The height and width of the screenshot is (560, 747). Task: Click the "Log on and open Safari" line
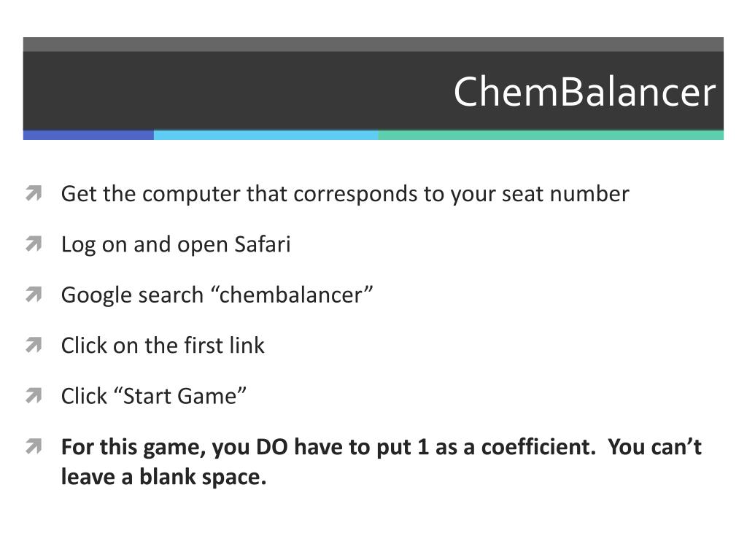click(x=176, y=245)
